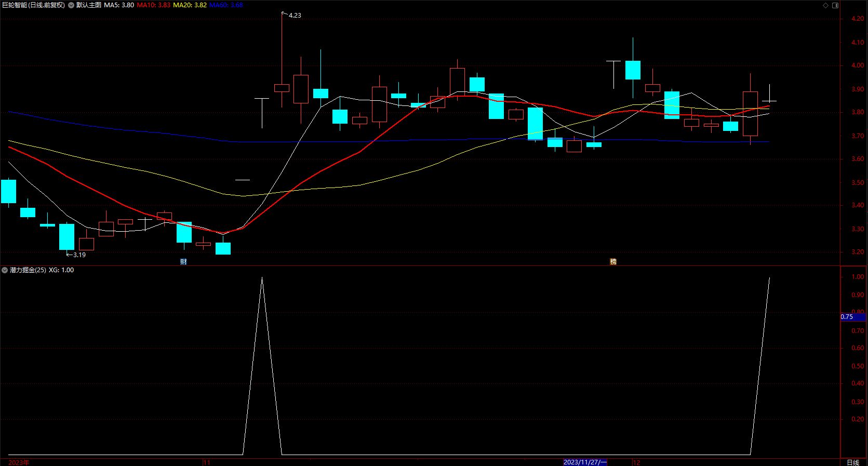This screenshot has height=466, width=868.
Task: Click the 2023年 label on time axis
Action: pyautogui.click(x=19, y=462)
